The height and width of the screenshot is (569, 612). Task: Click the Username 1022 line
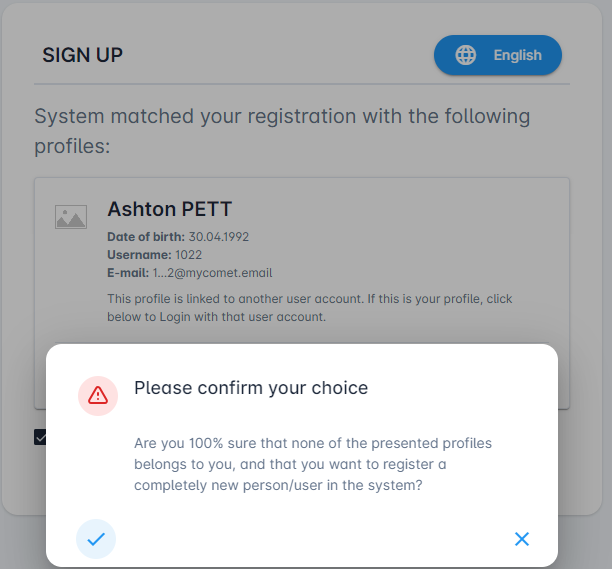(155, 255)
